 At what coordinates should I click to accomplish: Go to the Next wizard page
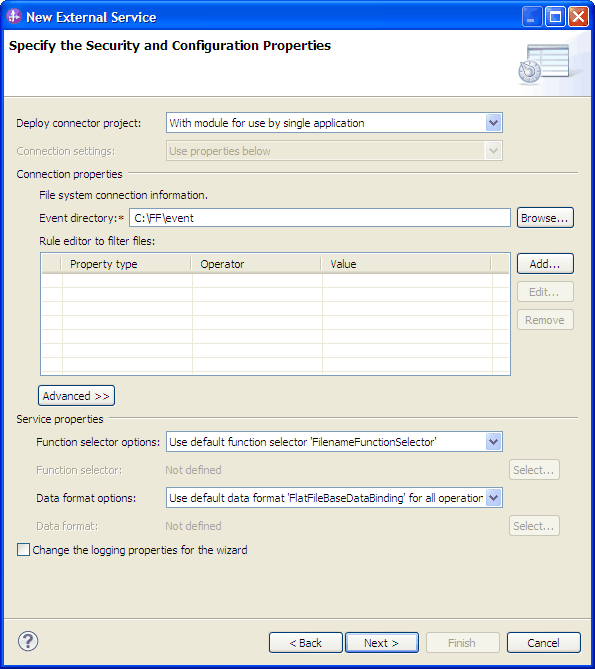(x=382, y=643)
